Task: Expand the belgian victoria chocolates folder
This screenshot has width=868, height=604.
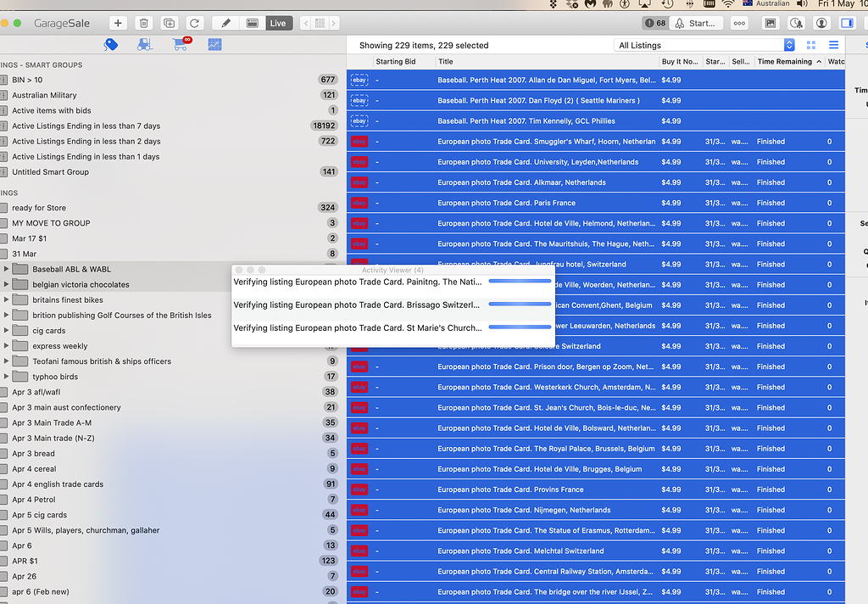Action: (6, 284)
